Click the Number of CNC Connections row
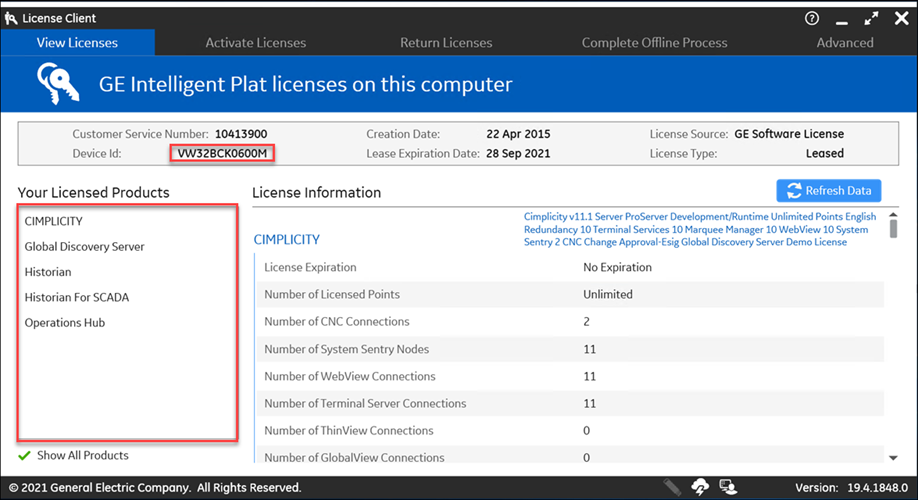918x500 pixels. [570, 321]
